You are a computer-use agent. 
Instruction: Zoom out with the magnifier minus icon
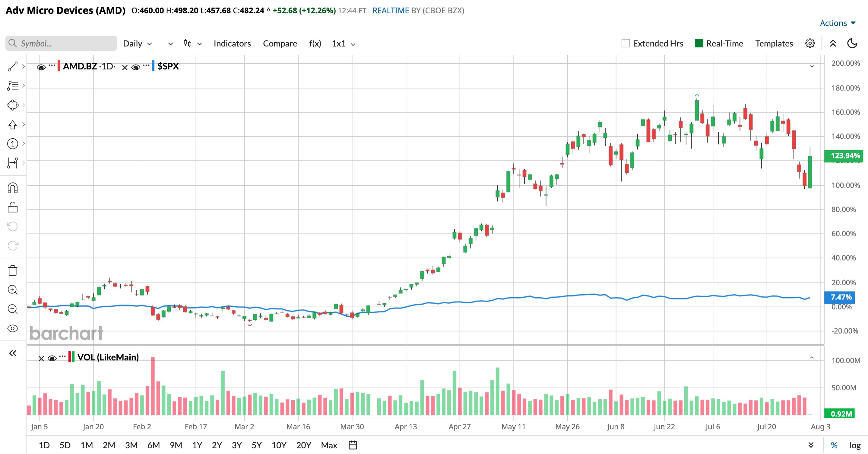(12, 309)
